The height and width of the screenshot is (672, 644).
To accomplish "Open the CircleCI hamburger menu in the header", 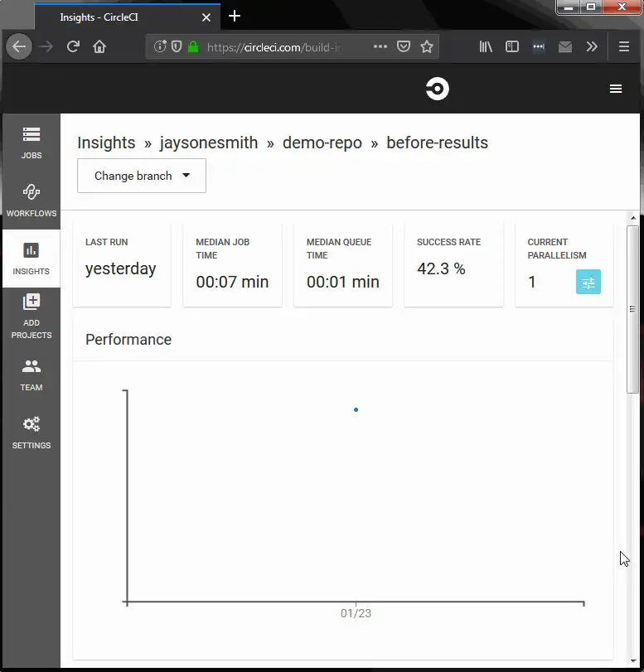I will tap(616, 89).
